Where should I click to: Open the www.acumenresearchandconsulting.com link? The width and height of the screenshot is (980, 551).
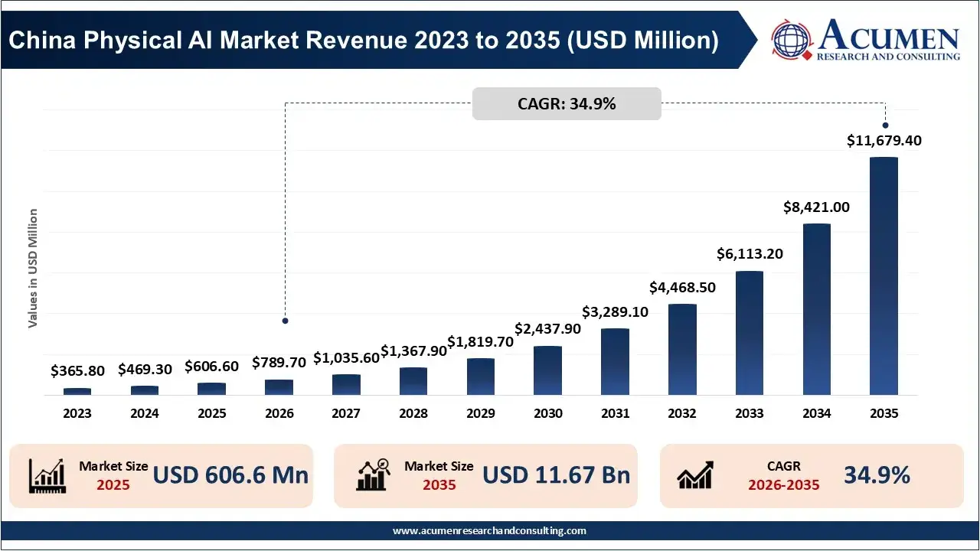[x=489, y=530]
